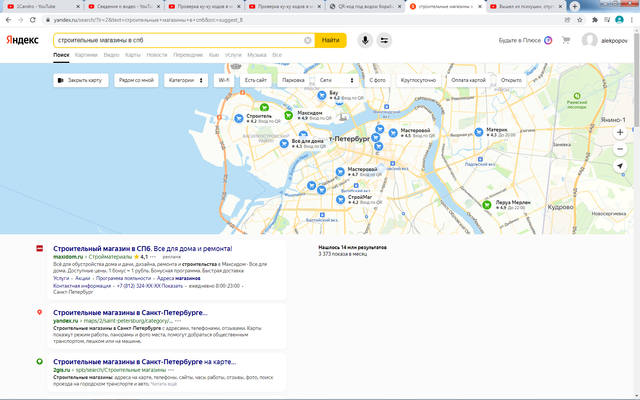Select Мастеровой marker rated 4.5
640x400 pixels.
tap(393, 133)
